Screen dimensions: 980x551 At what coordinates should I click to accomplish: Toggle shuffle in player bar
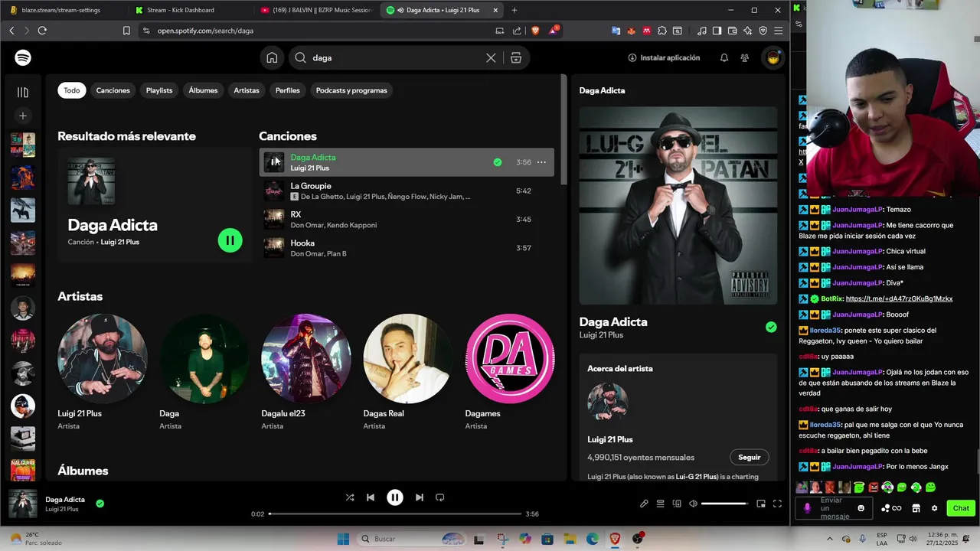[x=350, y=497]
